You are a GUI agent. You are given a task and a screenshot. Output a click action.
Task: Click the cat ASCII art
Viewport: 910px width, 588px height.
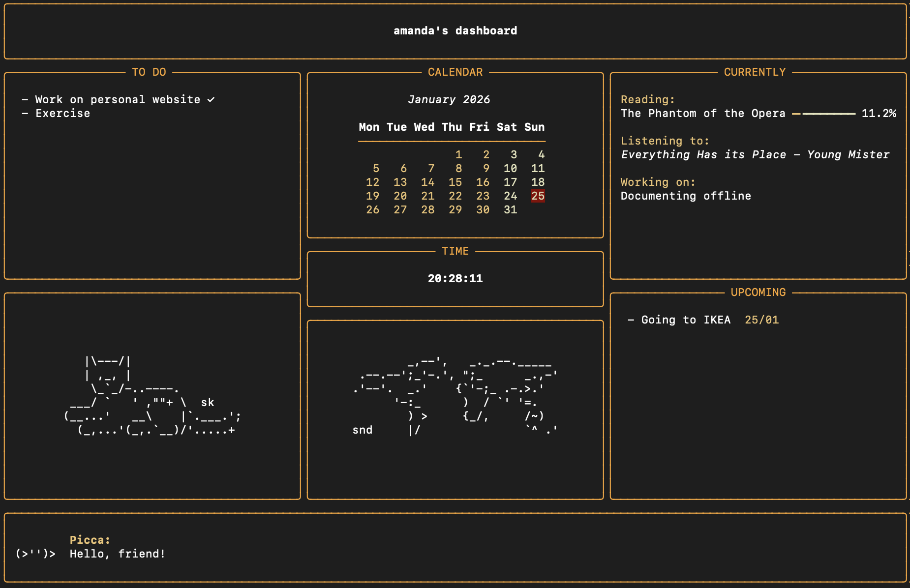[x=152, y=396]
